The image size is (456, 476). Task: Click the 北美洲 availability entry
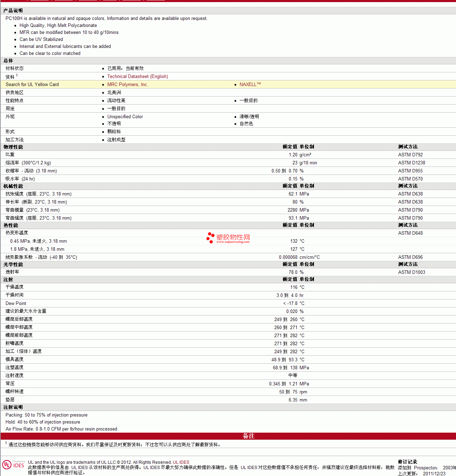pyautogui.click(x=114, y=92)
